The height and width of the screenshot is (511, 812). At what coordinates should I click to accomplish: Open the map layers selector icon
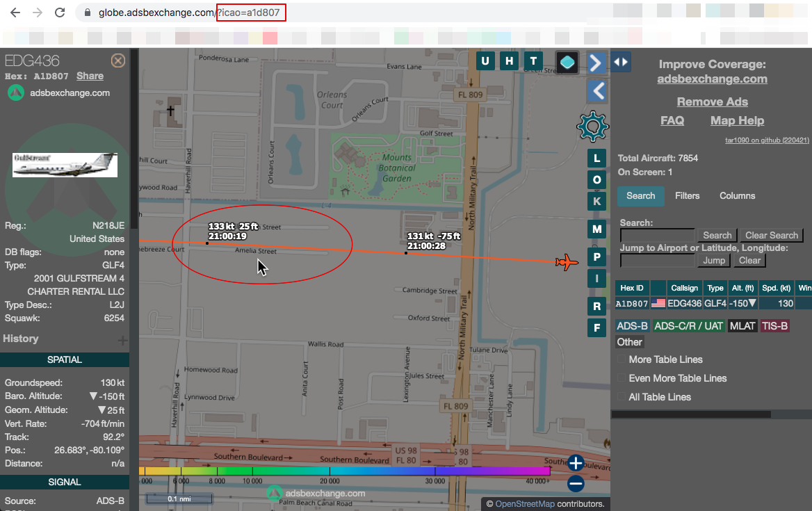[567, 63]
